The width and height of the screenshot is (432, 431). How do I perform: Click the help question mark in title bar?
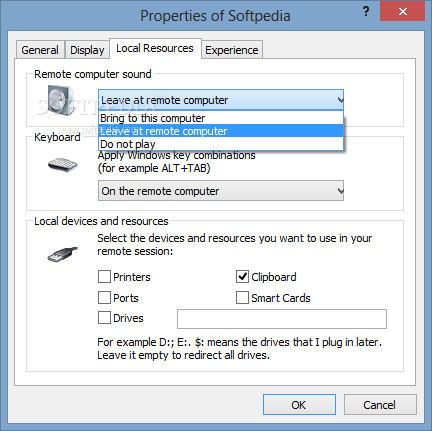[x=366, y=12]
